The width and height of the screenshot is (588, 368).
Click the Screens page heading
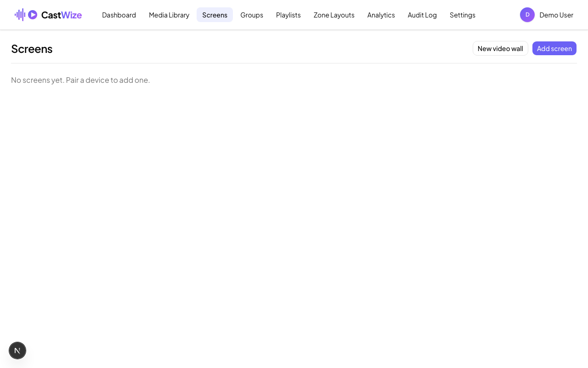pos(32,48)
